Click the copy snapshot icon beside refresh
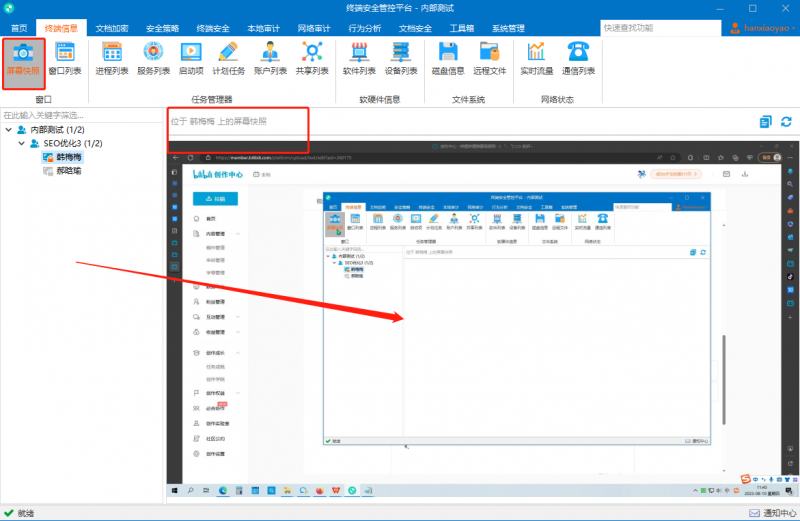Screen dimensions: 800x521 [x=765, y=122]
